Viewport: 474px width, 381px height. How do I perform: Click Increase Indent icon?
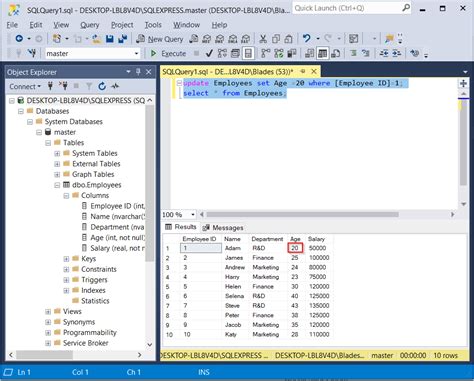(397, 53)
